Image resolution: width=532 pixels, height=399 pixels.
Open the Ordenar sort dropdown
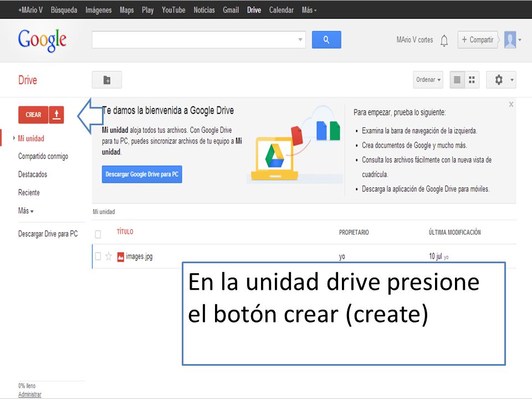428,80
